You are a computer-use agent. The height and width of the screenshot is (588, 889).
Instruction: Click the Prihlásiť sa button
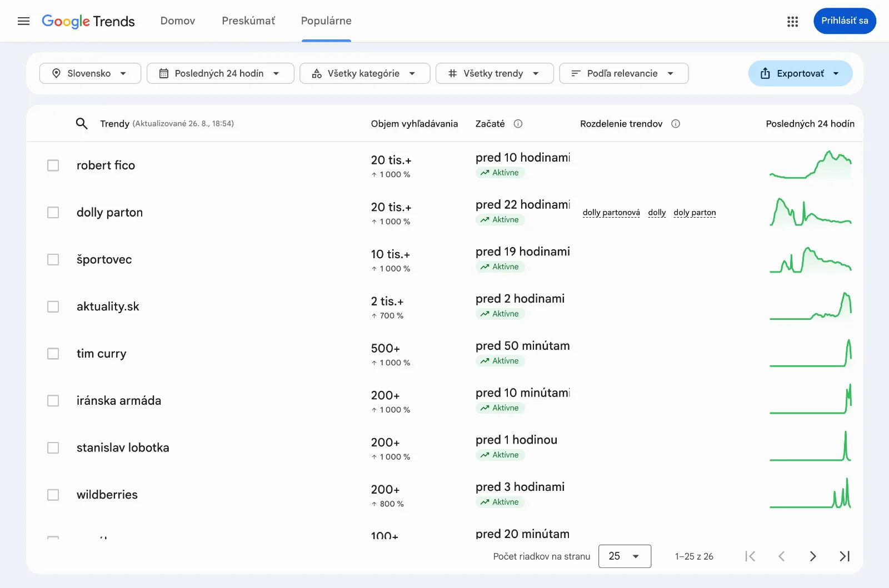[x=845, y=21]
